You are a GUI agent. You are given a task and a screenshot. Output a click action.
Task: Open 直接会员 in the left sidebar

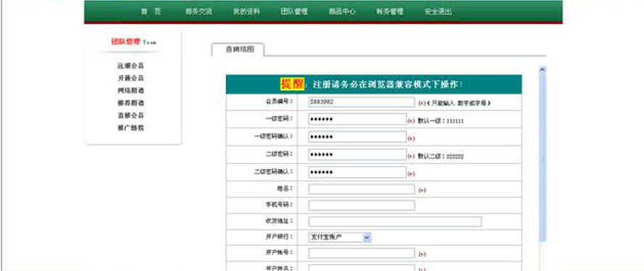131,115
